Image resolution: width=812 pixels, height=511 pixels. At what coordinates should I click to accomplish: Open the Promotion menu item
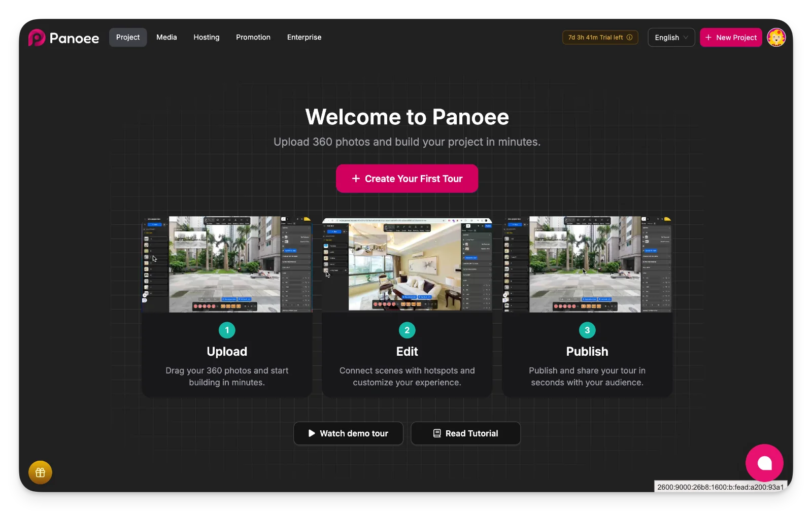coord(253,38)
